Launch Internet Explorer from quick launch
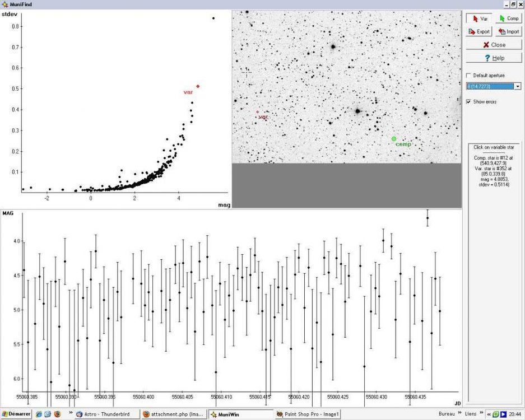This screenshot has width=525, height=420. [39, 414]
